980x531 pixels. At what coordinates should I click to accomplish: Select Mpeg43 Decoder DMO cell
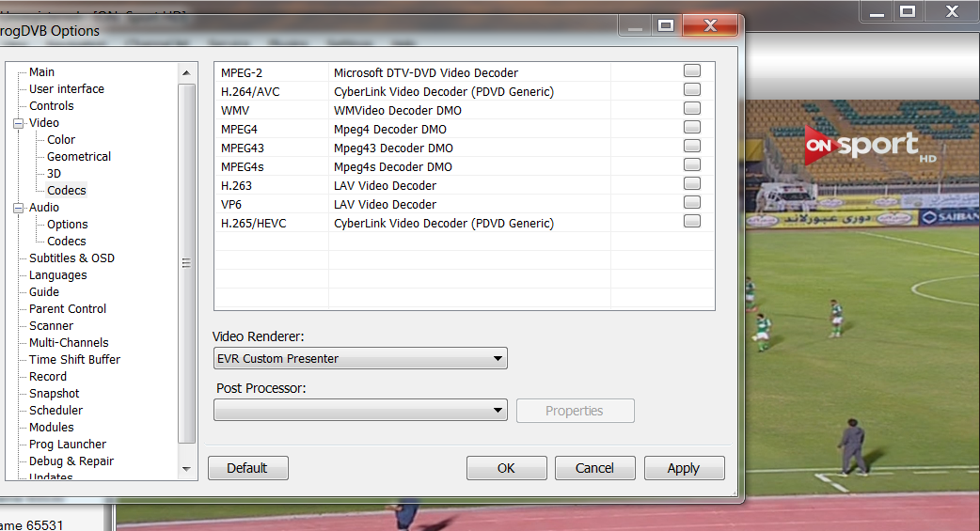(x=469, y=148)
